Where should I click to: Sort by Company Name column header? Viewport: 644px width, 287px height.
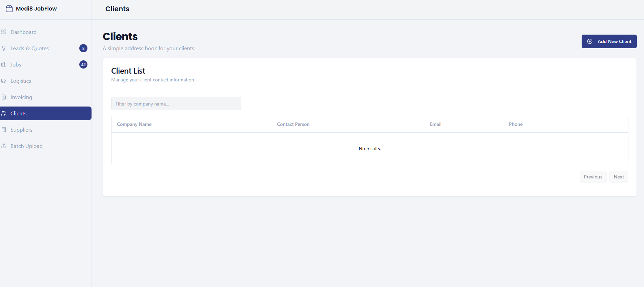[x=134, y=124]
